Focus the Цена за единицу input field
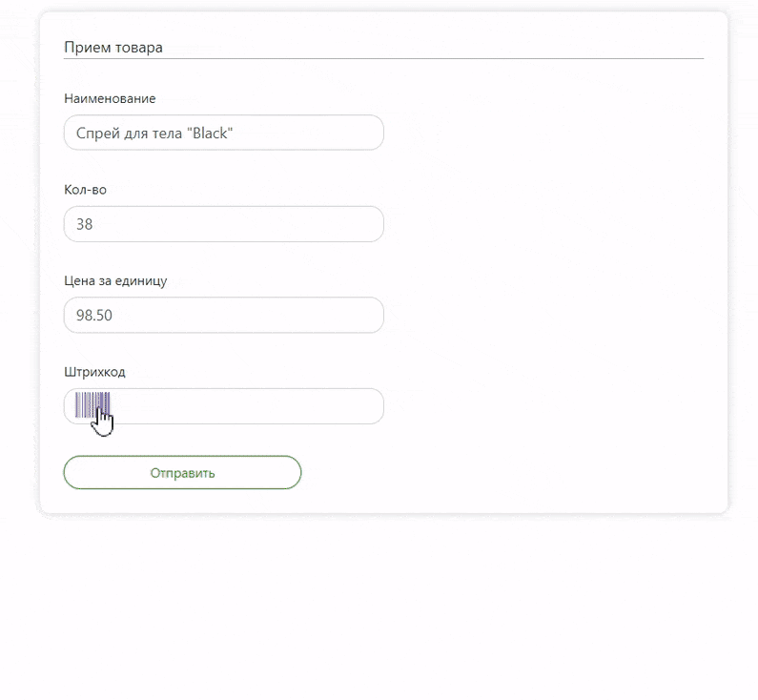The image size is (758, 700). point(224,315)
